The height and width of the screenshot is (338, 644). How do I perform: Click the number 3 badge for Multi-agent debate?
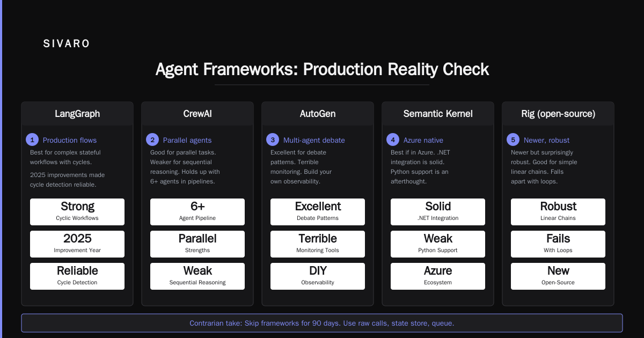[x=273, y=139]
